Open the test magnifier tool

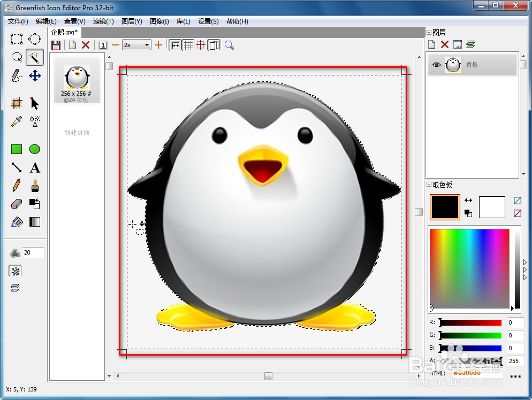click(x=230, y=45)
